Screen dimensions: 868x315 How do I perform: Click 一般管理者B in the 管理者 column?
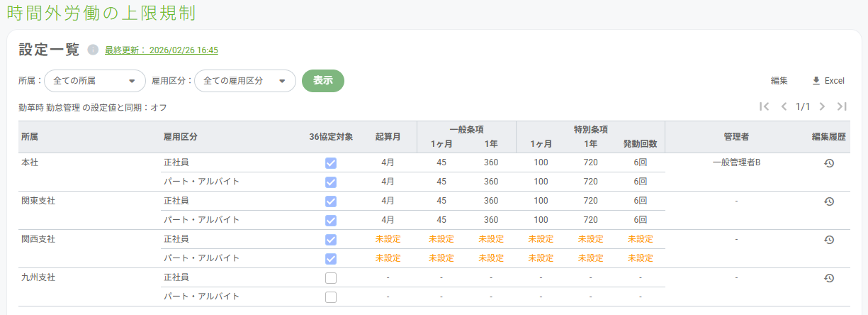tap(736, 162)
